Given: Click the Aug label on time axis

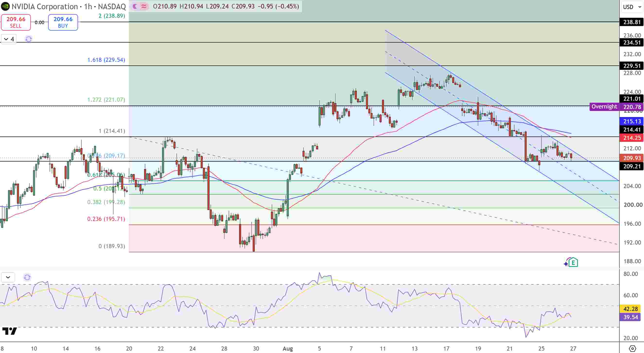Looking at the screenshot, I should point(288,348).
